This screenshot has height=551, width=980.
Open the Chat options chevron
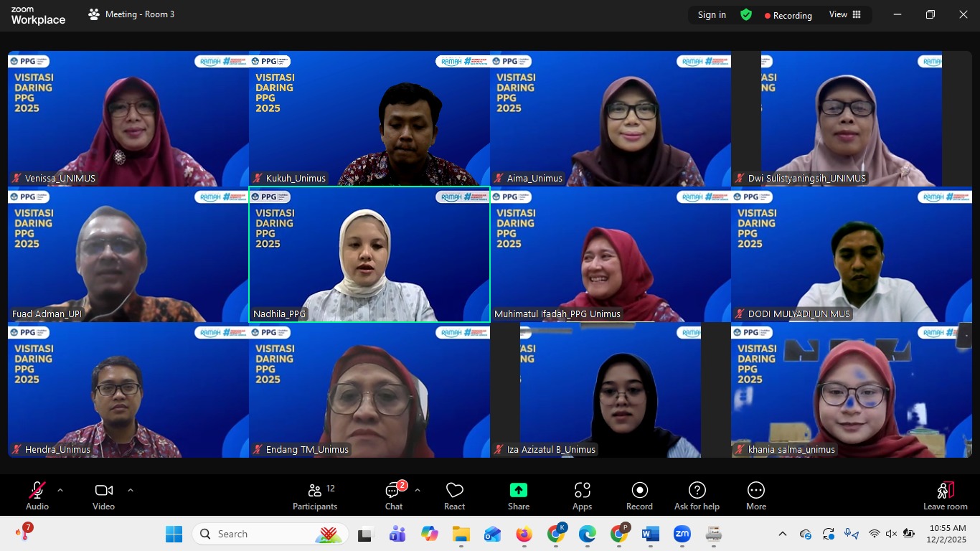pyautogui.click(x=416, y=489)
